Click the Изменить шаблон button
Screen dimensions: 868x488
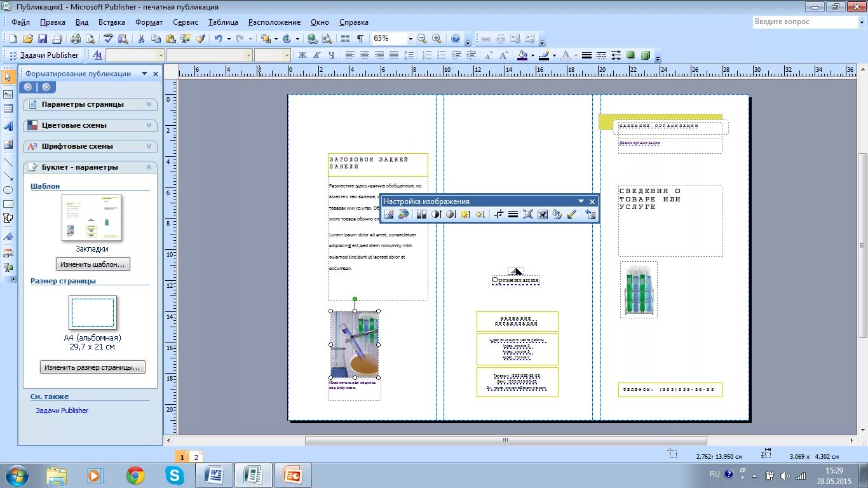pyautogui.click(x=93, y=264)
